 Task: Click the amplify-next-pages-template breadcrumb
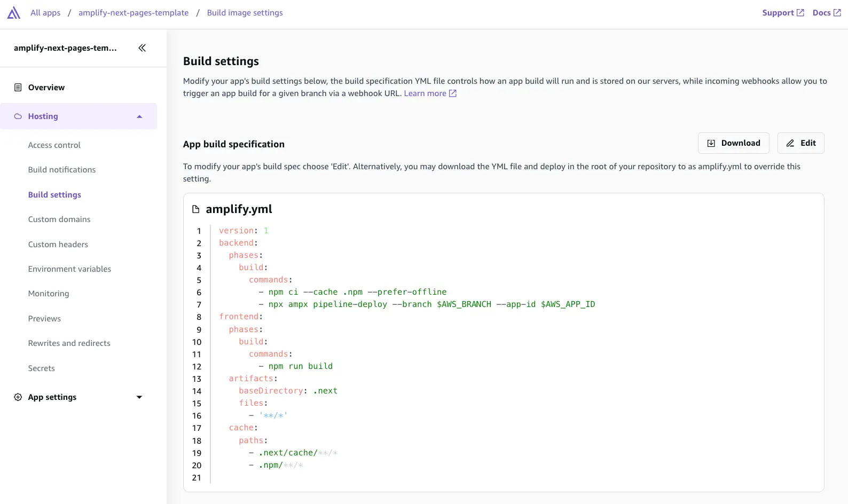pyautogui.click(x=134, y=13)
